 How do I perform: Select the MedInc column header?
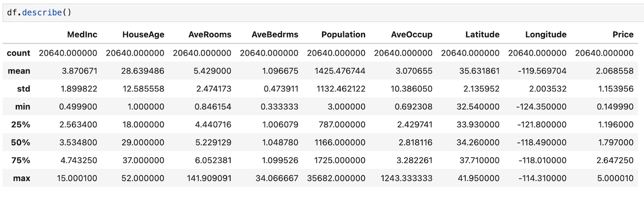83,34
